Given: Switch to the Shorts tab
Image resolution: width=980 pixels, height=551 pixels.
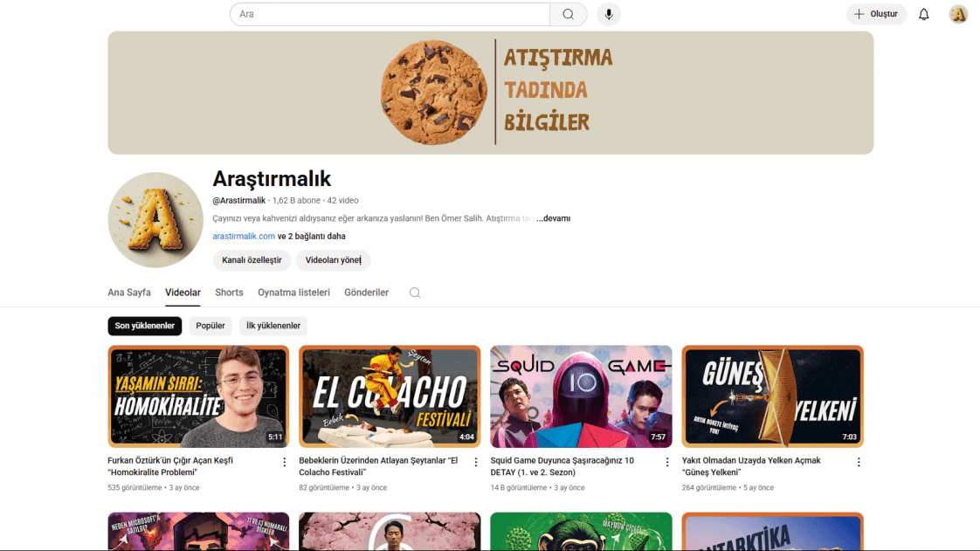Looking at the screenshot, I should click(x=229, y=293).
